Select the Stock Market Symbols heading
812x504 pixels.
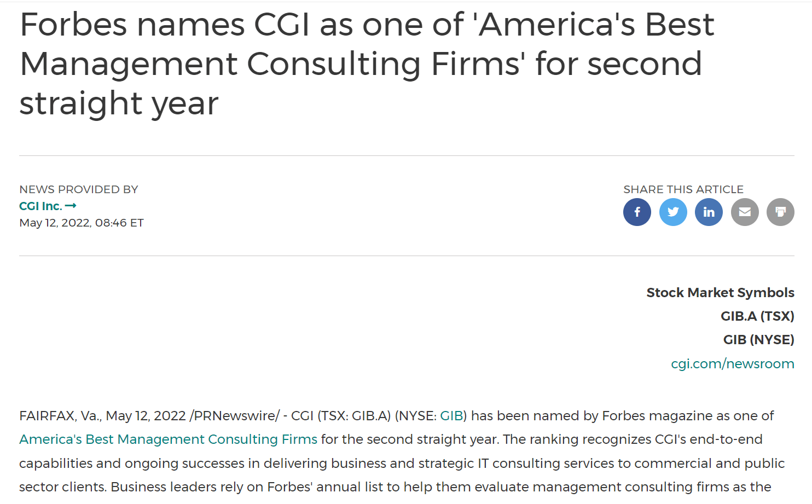[x=720, y=293]
